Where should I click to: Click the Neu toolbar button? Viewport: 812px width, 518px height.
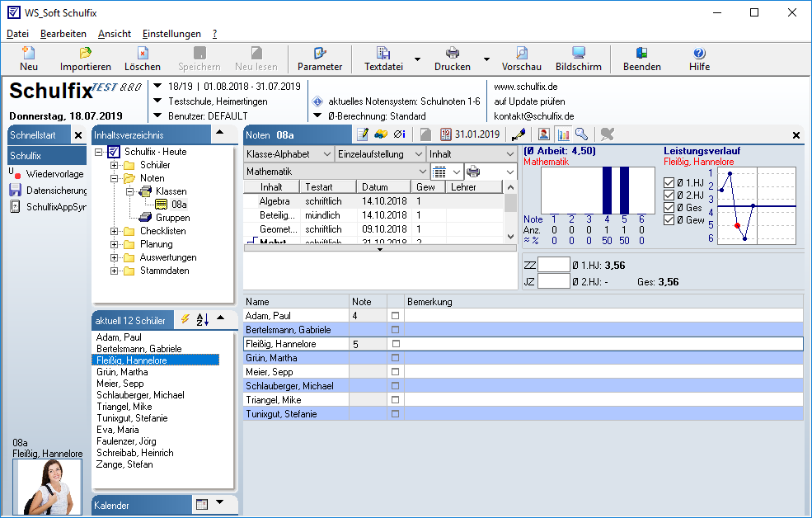29,59
